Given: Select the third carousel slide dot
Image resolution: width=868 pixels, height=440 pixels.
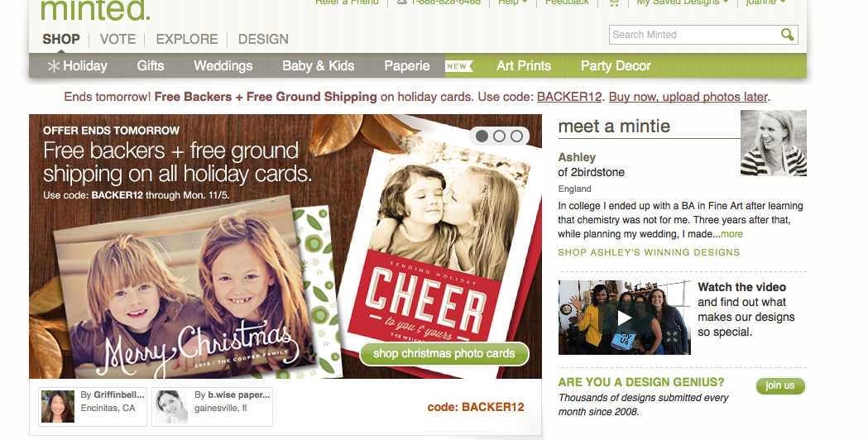Looking at the screenshot, I should [x=516, y=136].
